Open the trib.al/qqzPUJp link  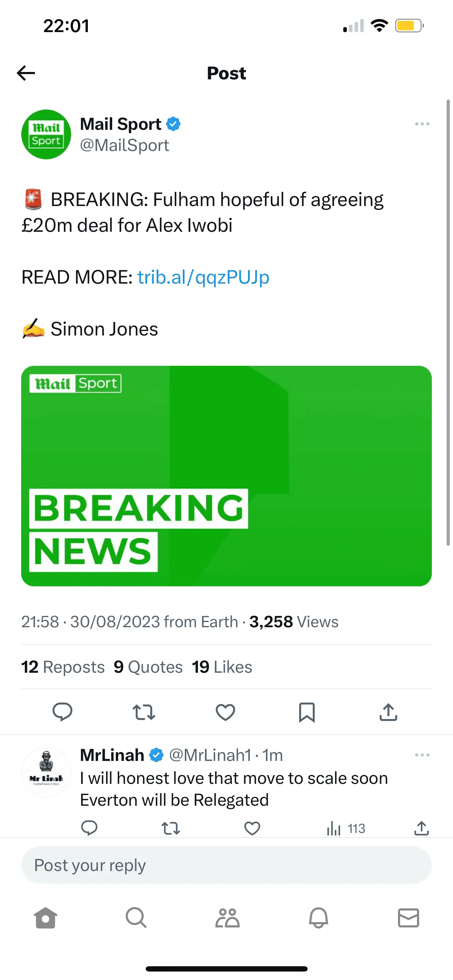coord(203,277)
